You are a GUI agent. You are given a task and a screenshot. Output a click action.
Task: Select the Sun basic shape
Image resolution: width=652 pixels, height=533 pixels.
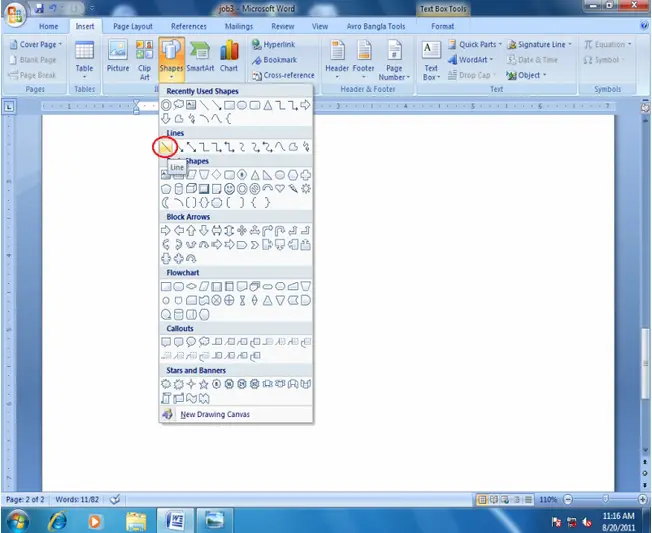(306, 189)
